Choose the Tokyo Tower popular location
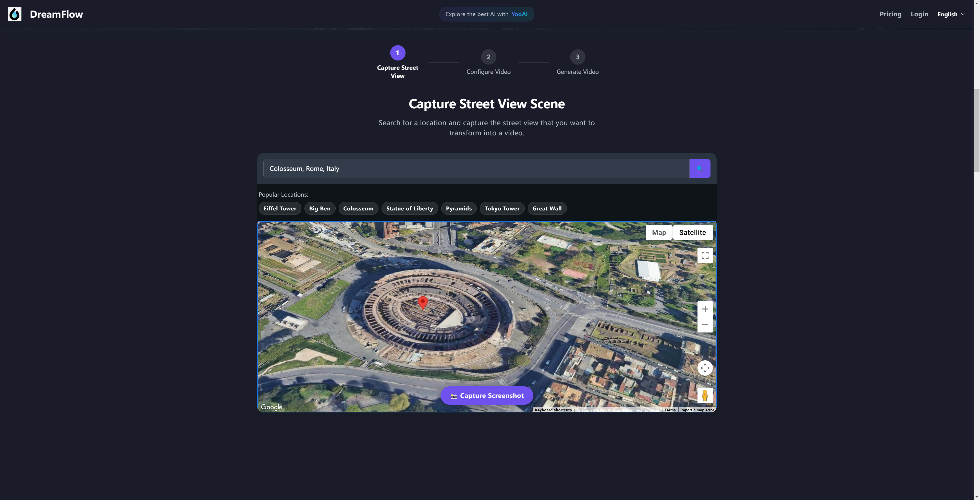 (501, 208)
